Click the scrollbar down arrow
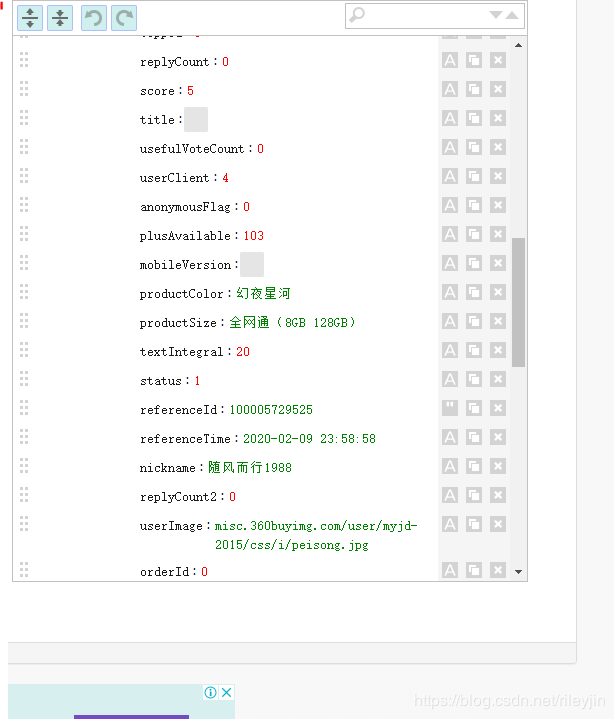The height and width of the screenshot is (719, 614). pyautogui.click(x=519, y=572)
